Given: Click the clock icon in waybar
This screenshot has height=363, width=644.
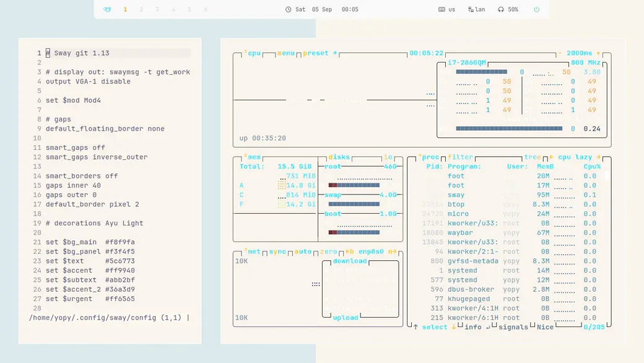Looking at the screenshot, I should point(289,9).
